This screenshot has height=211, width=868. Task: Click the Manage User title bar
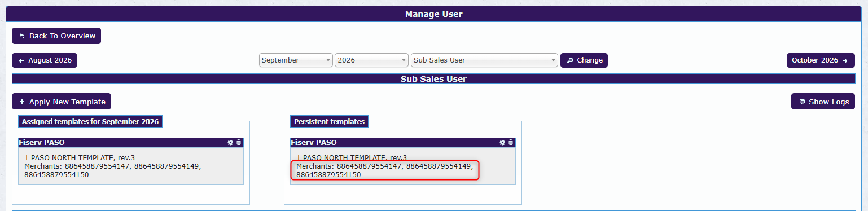(x=434, y=14)
